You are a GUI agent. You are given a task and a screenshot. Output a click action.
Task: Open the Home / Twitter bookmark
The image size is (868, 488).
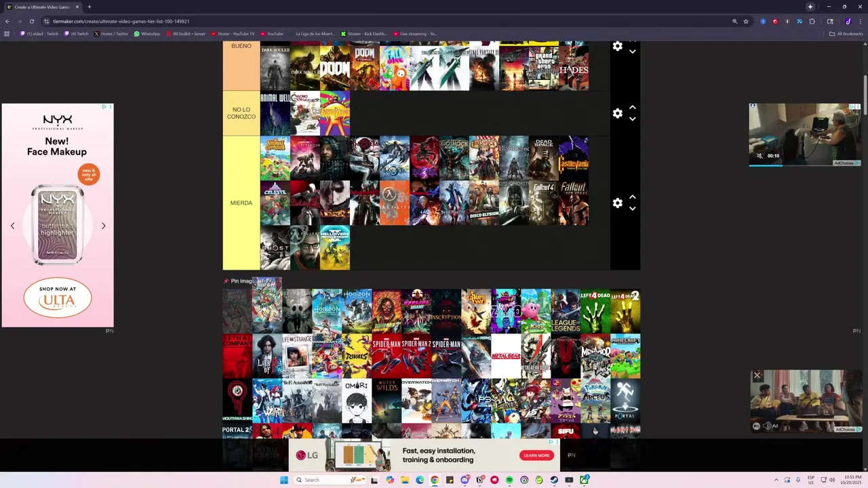click(x=111, y=33)
